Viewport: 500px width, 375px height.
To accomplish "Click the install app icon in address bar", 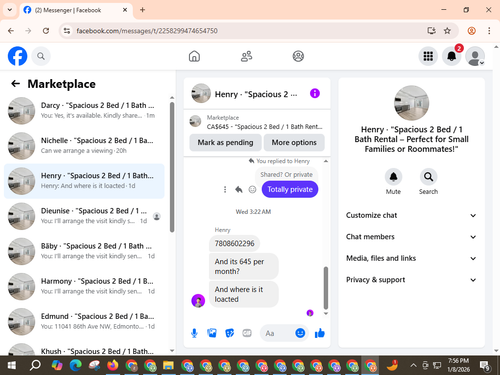I will [431, 31].
